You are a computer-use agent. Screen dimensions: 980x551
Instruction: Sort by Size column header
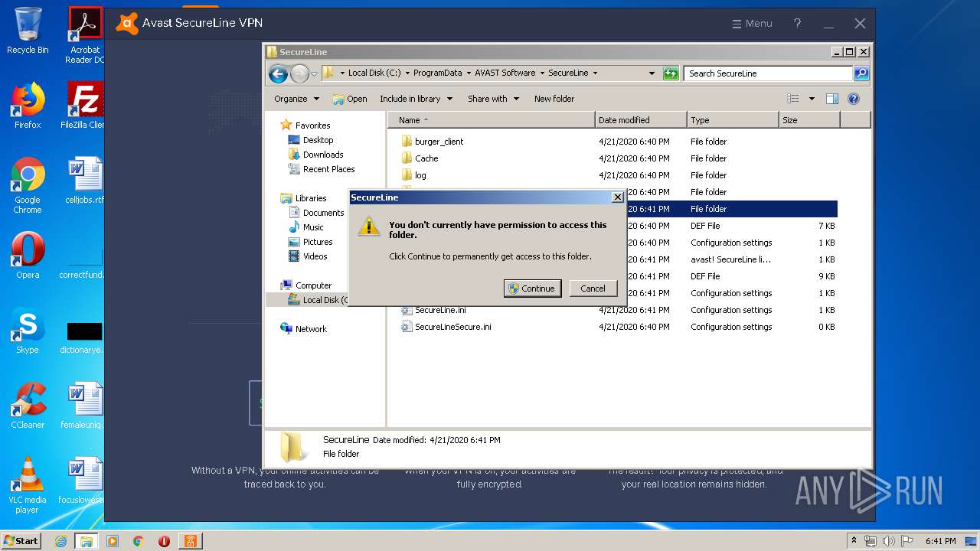809,120
